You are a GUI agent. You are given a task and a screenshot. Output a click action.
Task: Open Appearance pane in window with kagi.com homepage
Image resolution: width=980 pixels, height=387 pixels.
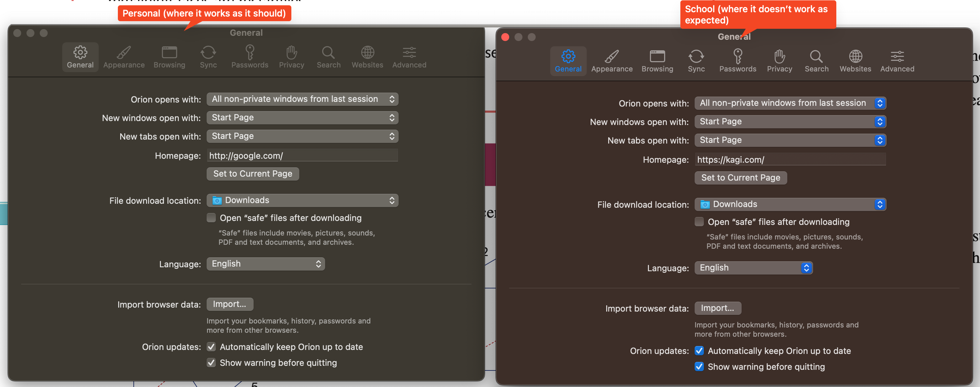point(612,61)
